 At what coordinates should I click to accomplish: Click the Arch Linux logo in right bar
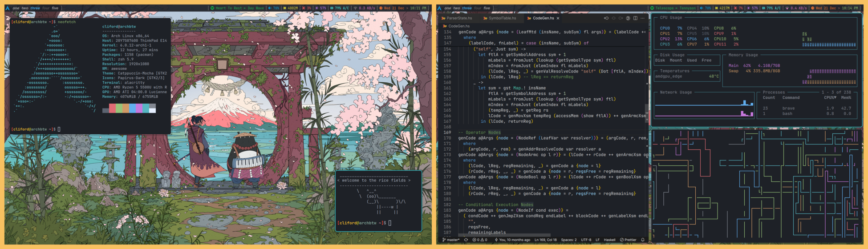[x=439, y=8]
